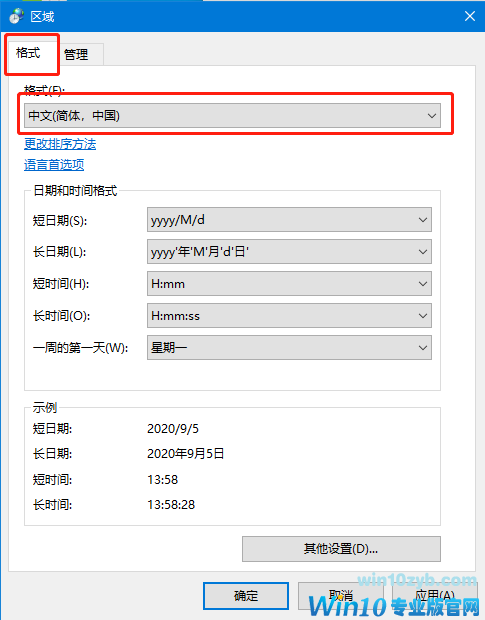
Task: Click the 日期和时间格式 group label
Action: 75,191
